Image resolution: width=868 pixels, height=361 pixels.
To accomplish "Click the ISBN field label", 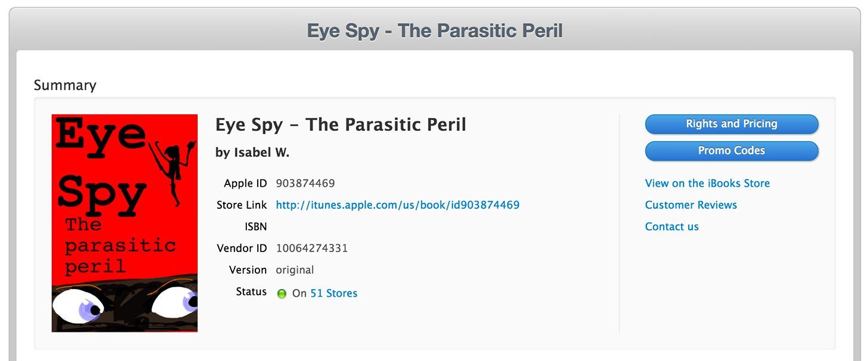I will (255, 227).
